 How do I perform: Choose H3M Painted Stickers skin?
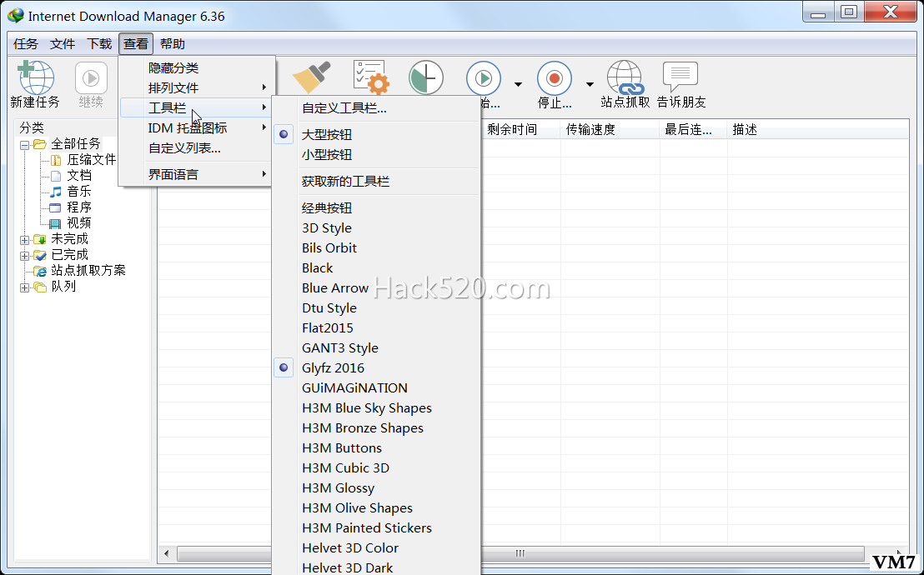pos(367,528)
